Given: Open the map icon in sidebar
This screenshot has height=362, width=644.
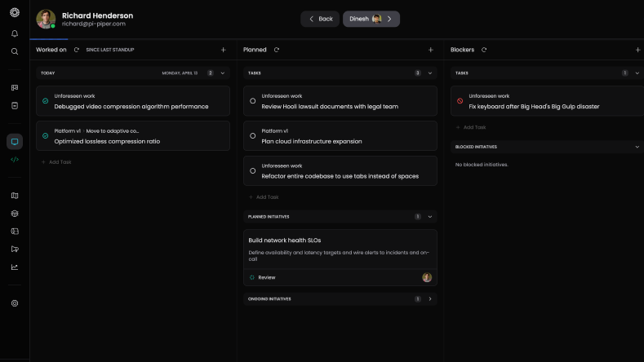Looking at the screenshot, I should click(x=15, y=196).
